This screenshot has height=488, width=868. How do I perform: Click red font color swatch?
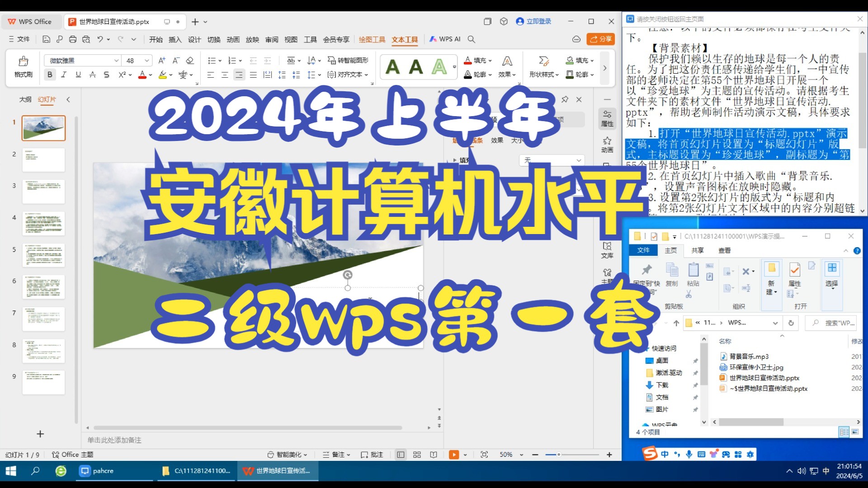(x=142, y=75)
